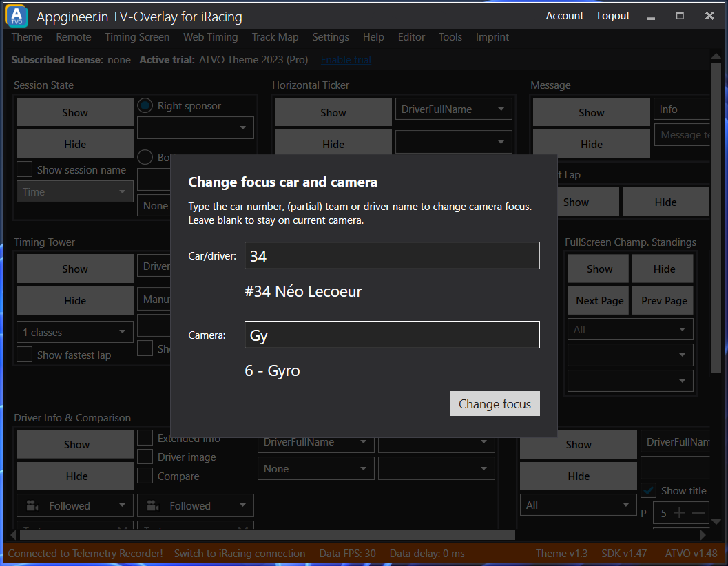Open the All dropdown next to the P stepper
728x566 pixels.
click(x=578, y=505)
